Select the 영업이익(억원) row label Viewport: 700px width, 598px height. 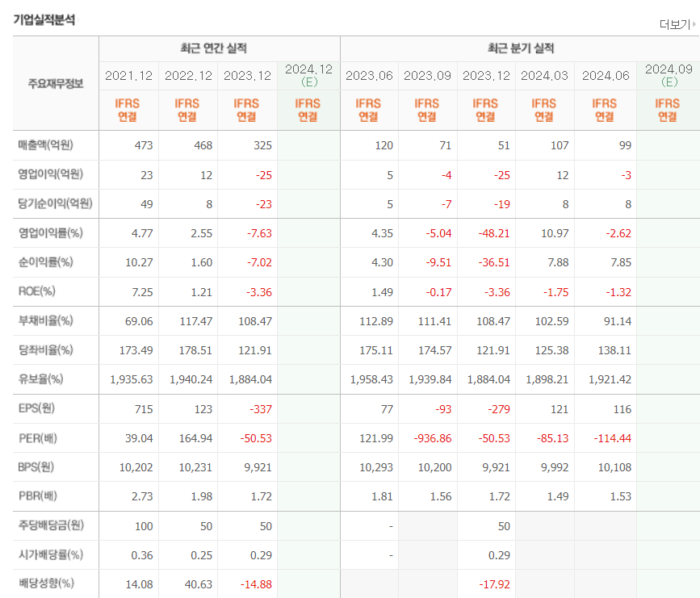coord(50,174)
